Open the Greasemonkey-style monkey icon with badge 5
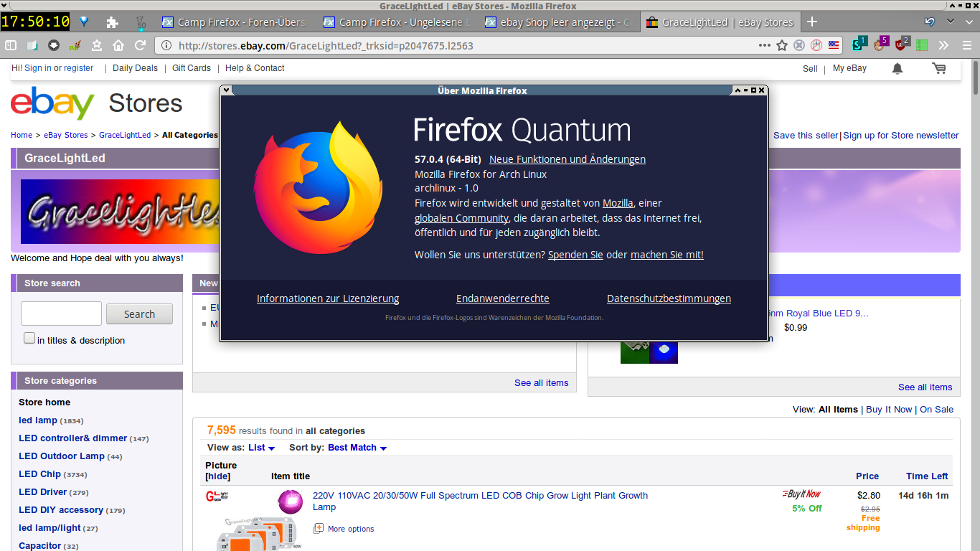Viewport: 980px width, 551px height. tap(880, 44)
